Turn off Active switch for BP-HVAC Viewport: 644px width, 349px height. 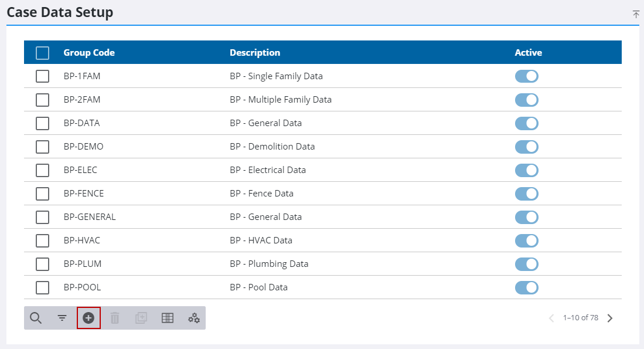[x=526, y=240]
